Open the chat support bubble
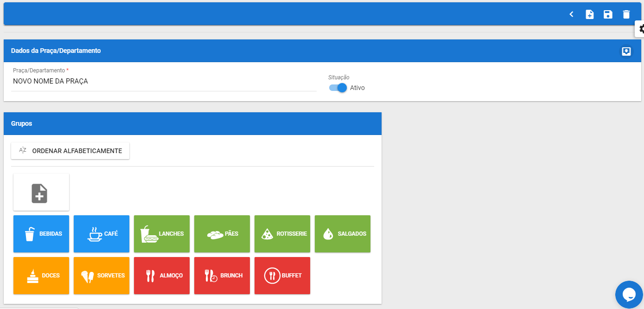This screenshot has height=309, width=644. pyautogui.click(x=629, y=294)
